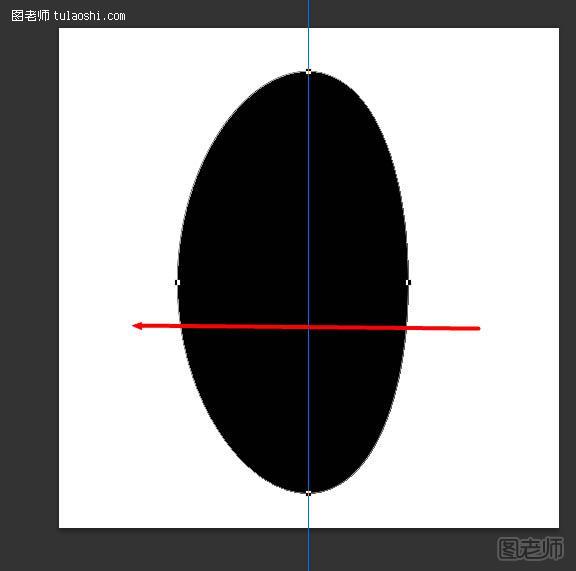Click the red arrow's arrowhead
Viewport: 576px width, 571px height.
coord(137,326)
